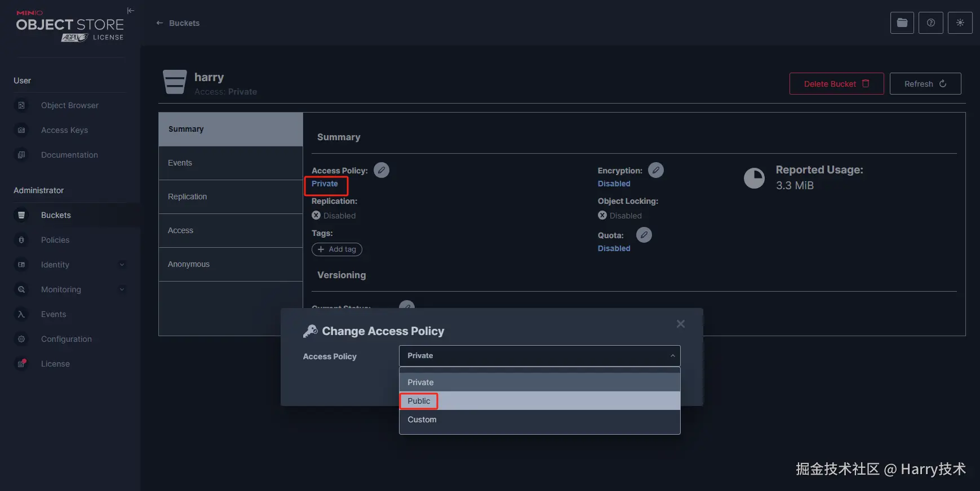
Task: Open Configuration in sidebar
Action: 66,339
